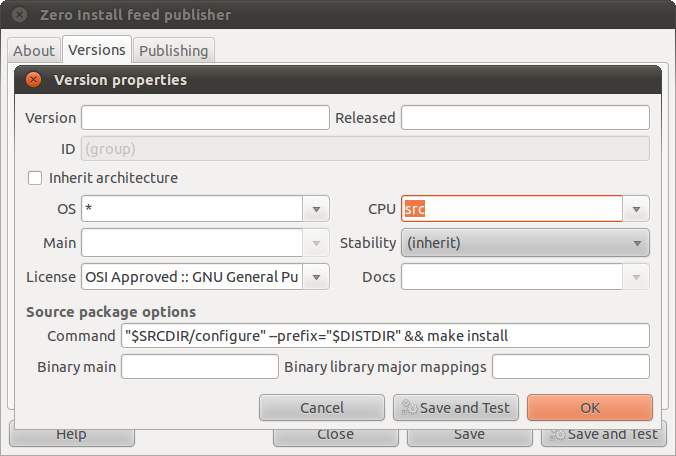
Task: Click the CPU field containing src
Action: point(512,209)
